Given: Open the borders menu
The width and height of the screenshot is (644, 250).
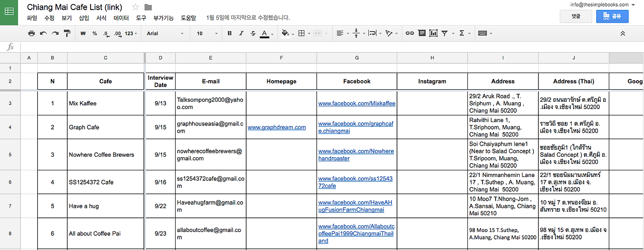Looking at the screenshot, I should tap(303, 33).
